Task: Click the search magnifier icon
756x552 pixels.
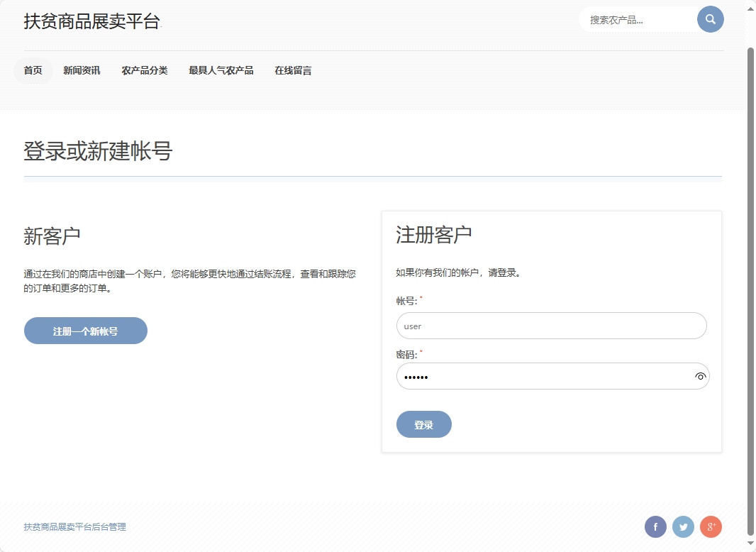Action: coord(710,19)
